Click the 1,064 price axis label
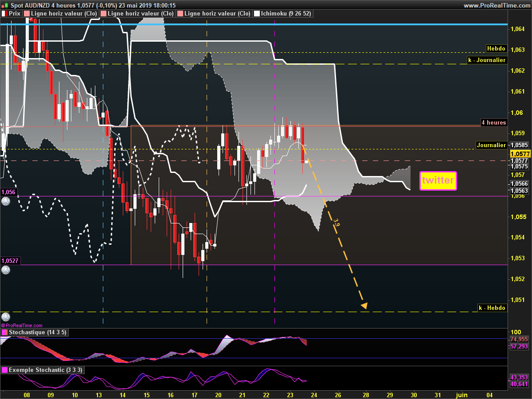This screenshot has width=532, height=399. (x=518, y=29)
